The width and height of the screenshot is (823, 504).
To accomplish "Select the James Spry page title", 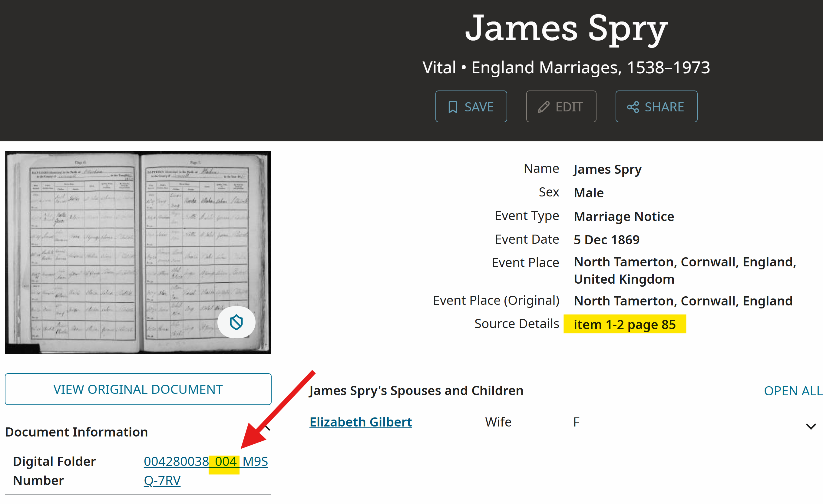I will tap(566, 29).
